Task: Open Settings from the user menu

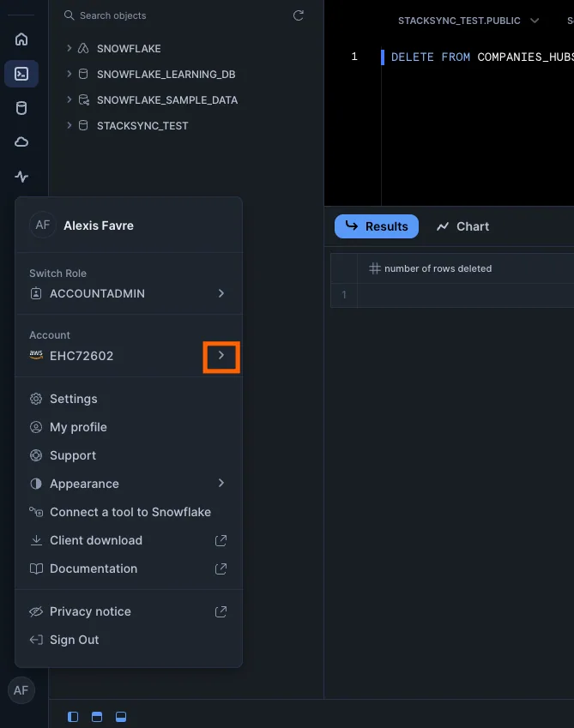Action: pos(129,399)
